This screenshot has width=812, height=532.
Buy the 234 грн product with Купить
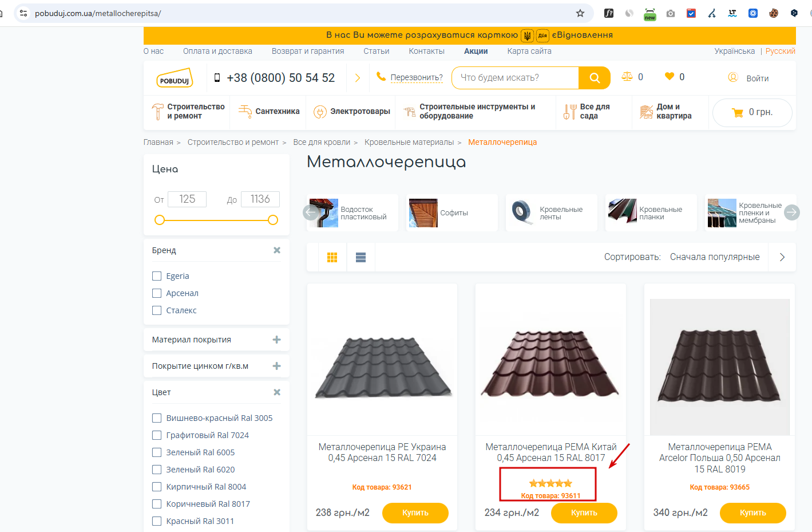point(584,513)
